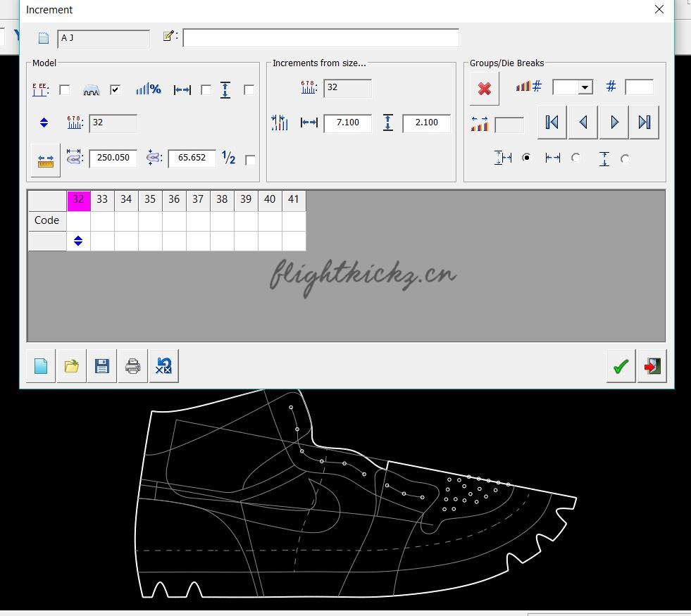Select the size 36 column header
691x616 pixels.
(174, 200)
